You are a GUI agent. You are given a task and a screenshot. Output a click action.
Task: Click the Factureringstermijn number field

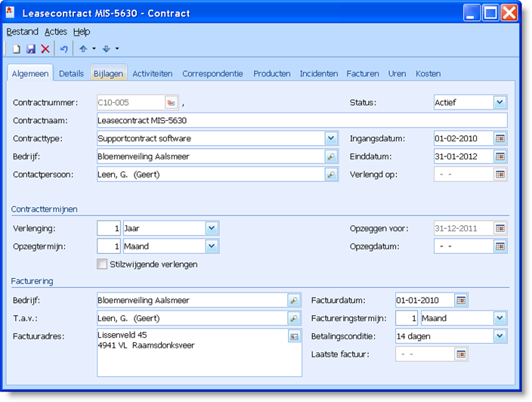pos(407,318)
